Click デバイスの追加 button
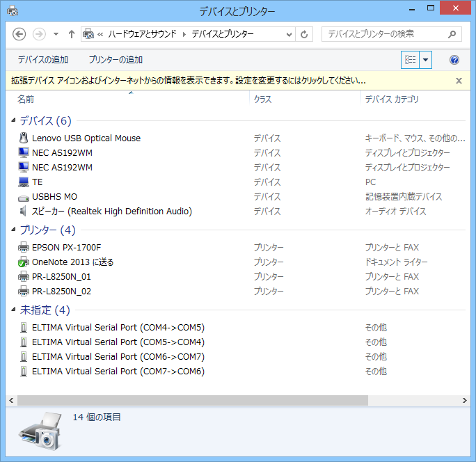This screenshot has height=462, width=476. tap(43, 60)
